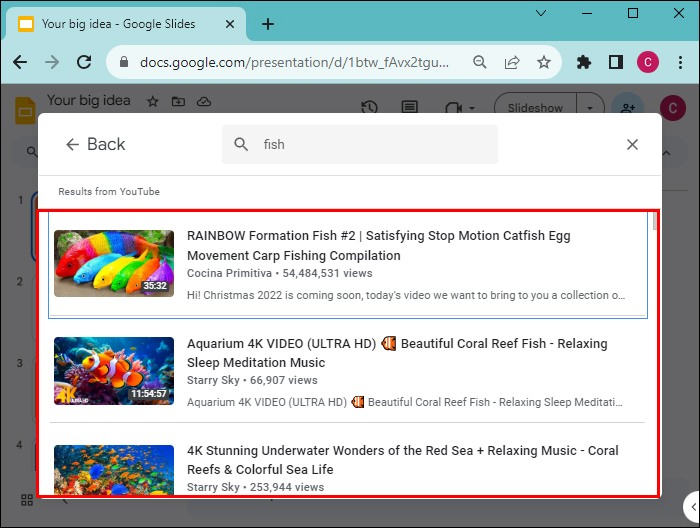Open Chrome extensions puzzle icon

[x=584, y=62]
